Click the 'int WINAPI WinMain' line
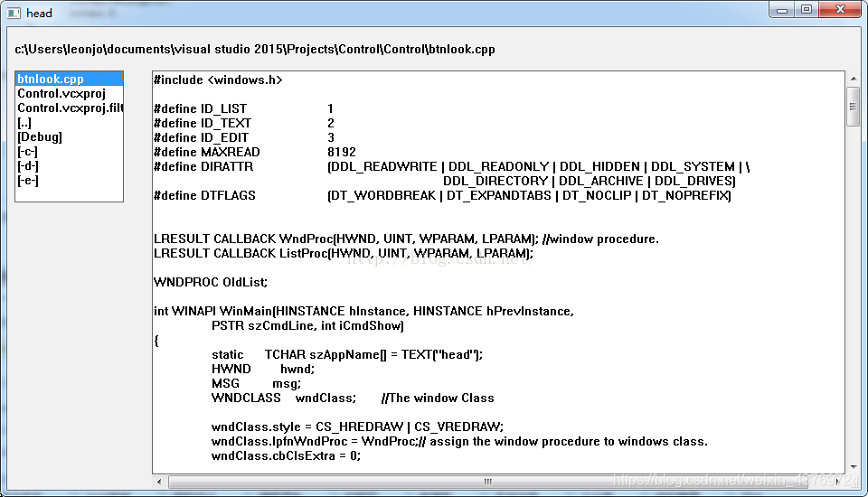 click(x=363, y=311)
